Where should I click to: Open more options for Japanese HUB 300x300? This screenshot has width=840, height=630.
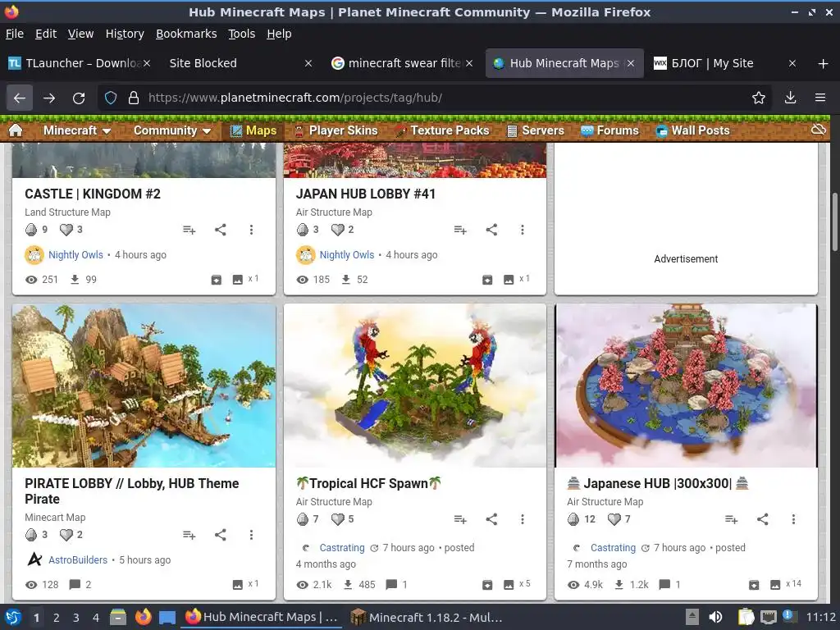pyautogui.click(x=793, y=519)
